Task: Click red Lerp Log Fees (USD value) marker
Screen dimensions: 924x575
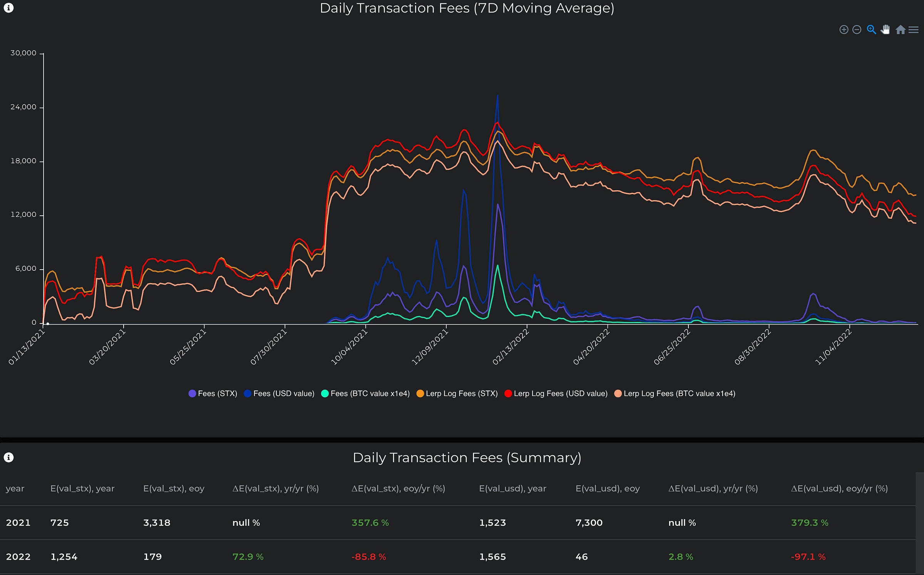Action: (508, 394)
